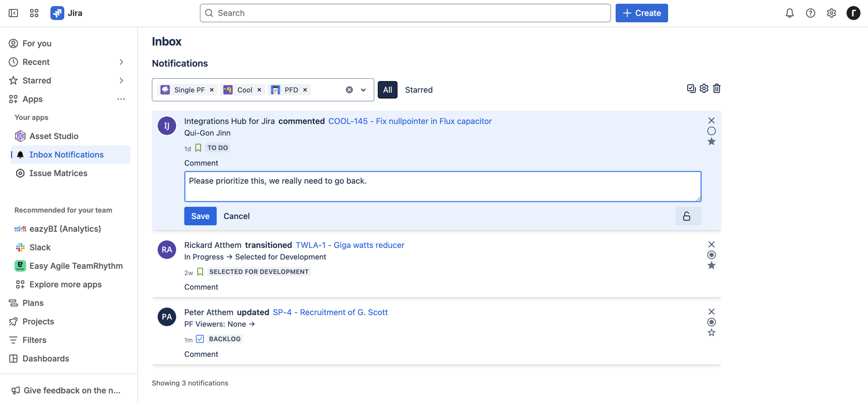Image resolution: width=868 pixels, height=402 pixels.
Task: Switch to the Starred notifications tab
Action: (418, 90)
